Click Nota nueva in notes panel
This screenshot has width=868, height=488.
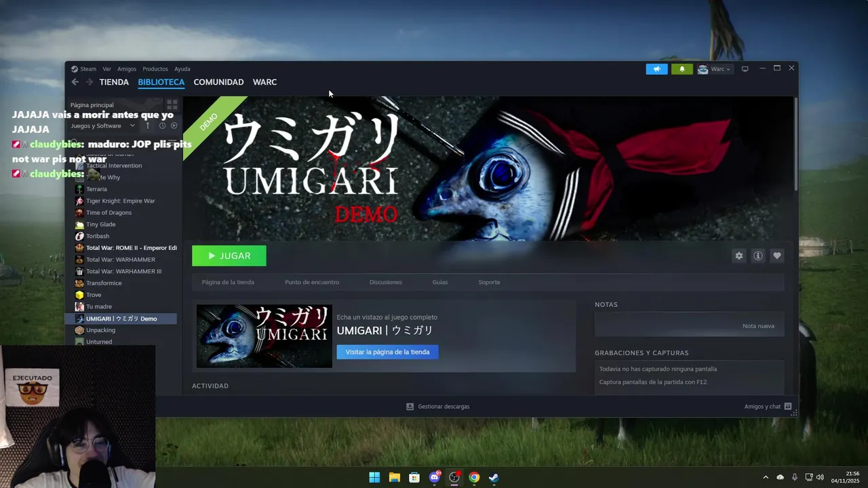758,326
